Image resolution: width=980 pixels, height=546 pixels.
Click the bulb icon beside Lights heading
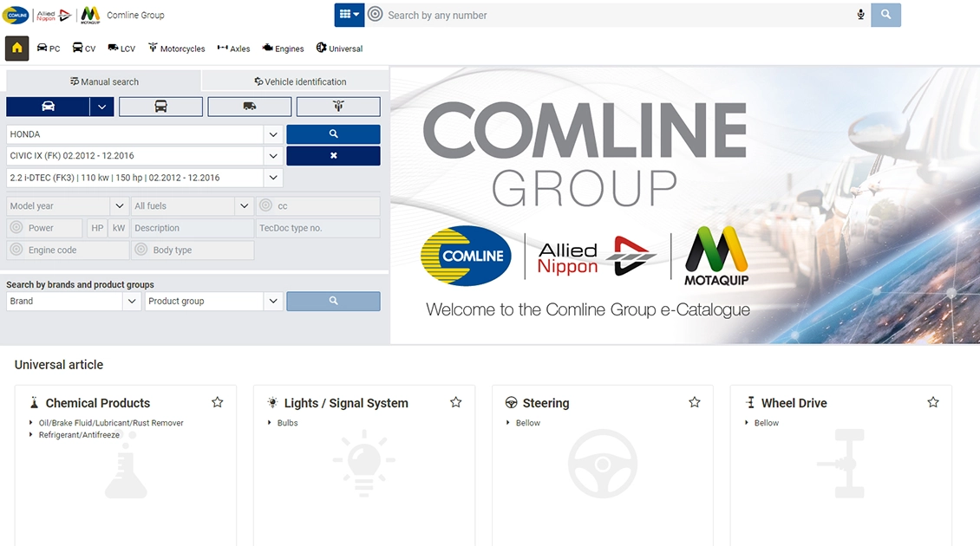[x=272, y=403]
